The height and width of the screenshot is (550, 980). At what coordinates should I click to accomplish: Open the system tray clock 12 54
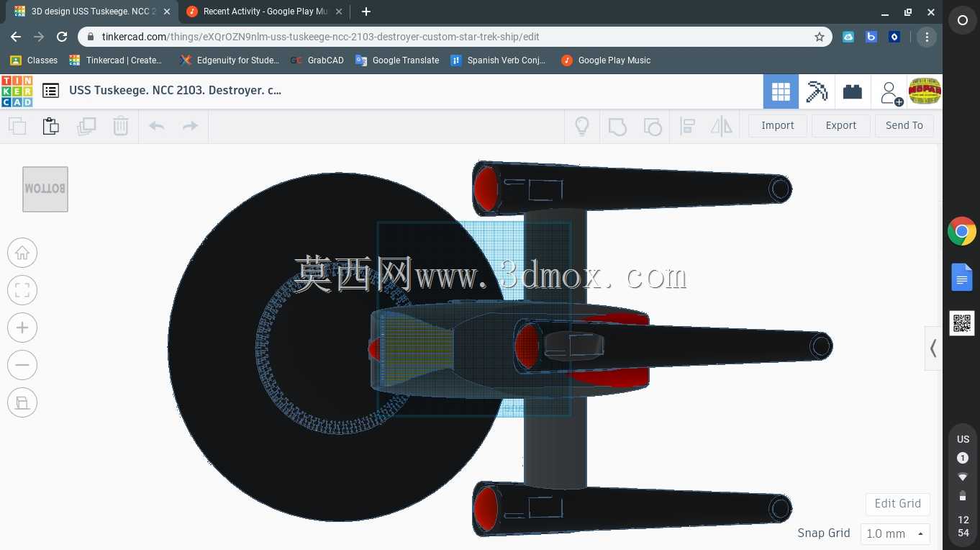pyautogui.click(x=963, y=526)
